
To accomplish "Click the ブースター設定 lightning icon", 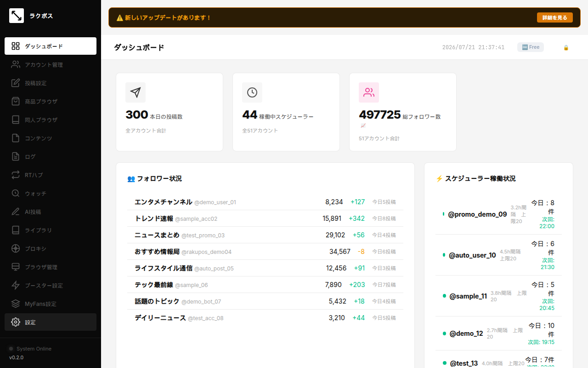I will 16,285.
